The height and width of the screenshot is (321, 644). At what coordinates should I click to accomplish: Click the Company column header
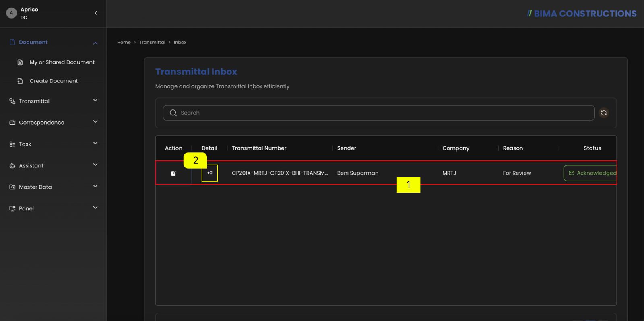click(x=456, y=148)
